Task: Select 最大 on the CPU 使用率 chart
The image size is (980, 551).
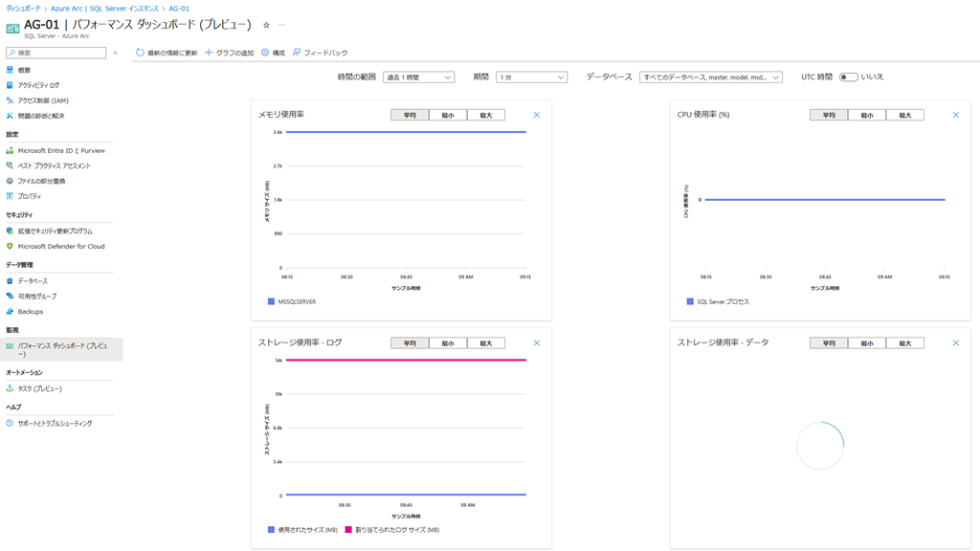Action: point(905,115)
